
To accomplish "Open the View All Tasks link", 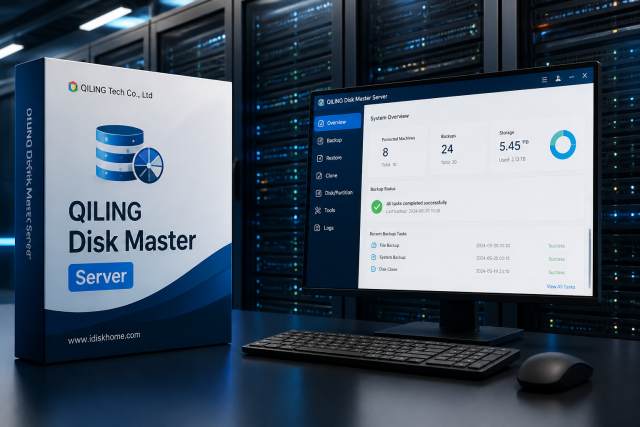I will point(561,287).
